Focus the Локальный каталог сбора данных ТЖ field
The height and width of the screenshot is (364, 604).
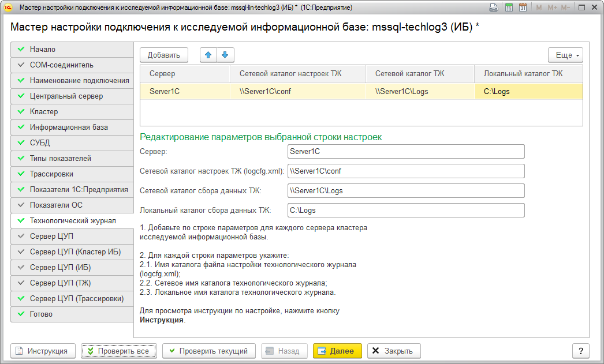405,211
